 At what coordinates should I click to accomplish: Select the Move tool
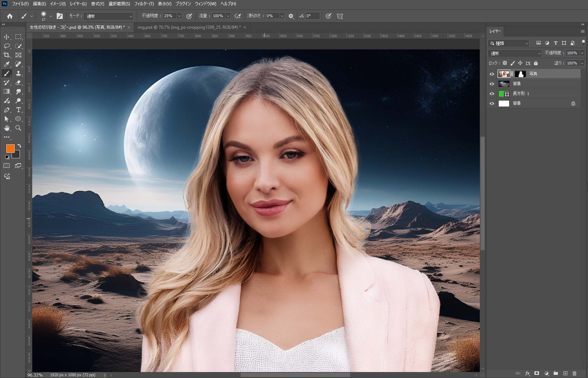pos(7,37)
